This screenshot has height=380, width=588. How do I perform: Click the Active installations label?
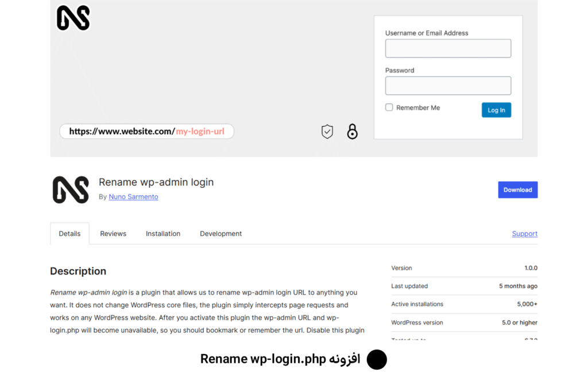point(417,304)
